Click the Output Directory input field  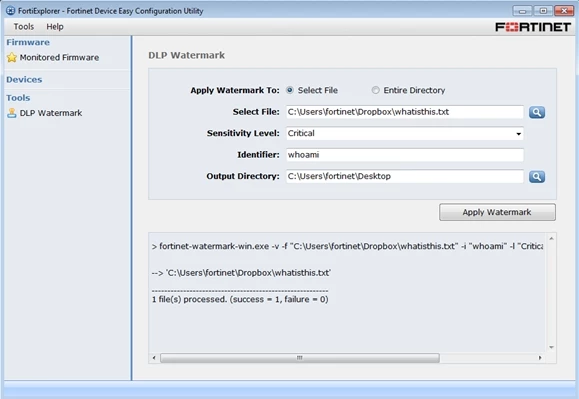point(405,176)
